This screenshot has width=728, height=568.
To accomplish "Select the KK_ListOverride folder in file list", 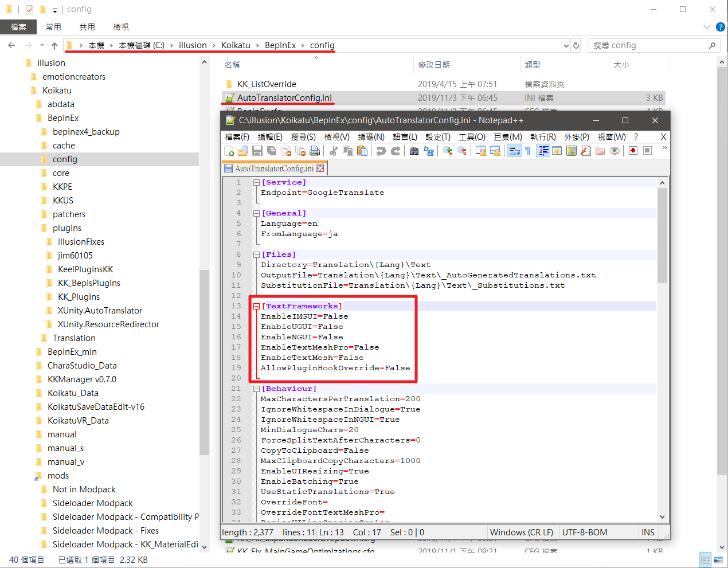I will pyautogui.click(x=267, y=84).
